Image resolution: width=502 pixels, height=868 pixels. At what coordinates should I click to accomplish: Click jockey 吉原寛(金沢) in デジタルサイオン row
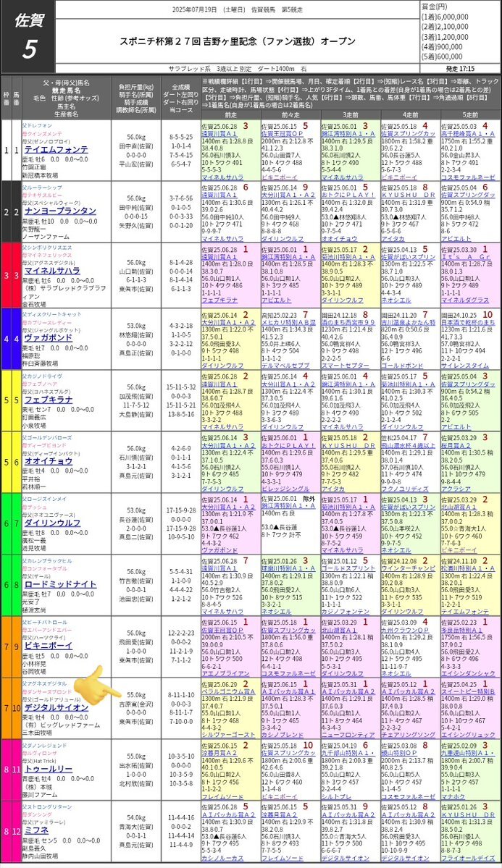(136, 704)
